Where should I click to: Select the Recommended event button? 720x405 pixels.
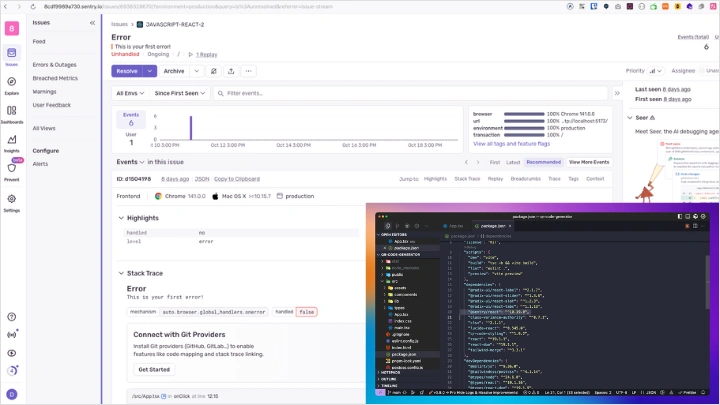tap(544, 162)
